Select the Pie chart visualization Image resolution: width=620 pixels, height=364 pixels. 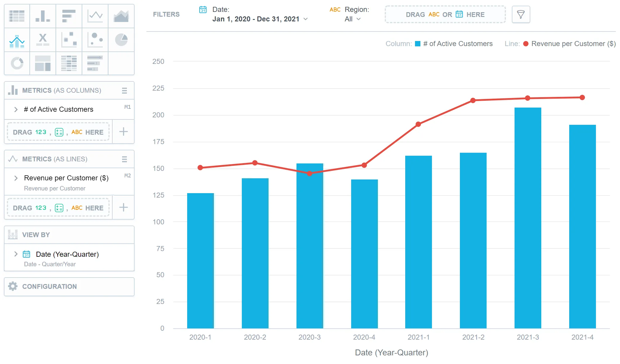121,40
